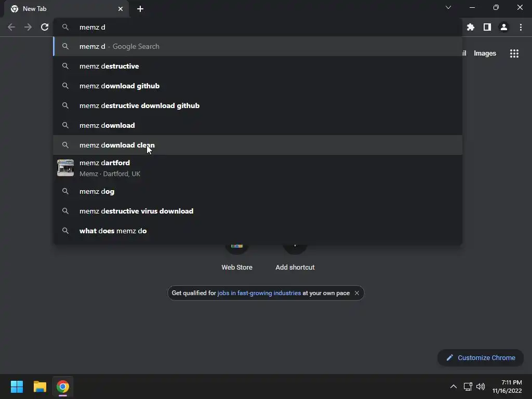Go back with the browser back arrow
The width and height of the screenshot is (532, 399).
pos(11,27)
